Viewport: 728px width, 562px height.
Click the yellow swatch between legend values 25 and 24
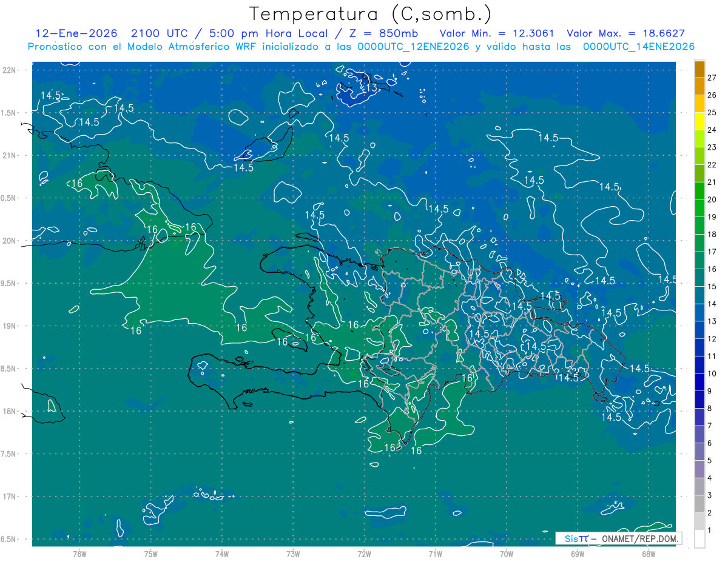click(699, 121)
